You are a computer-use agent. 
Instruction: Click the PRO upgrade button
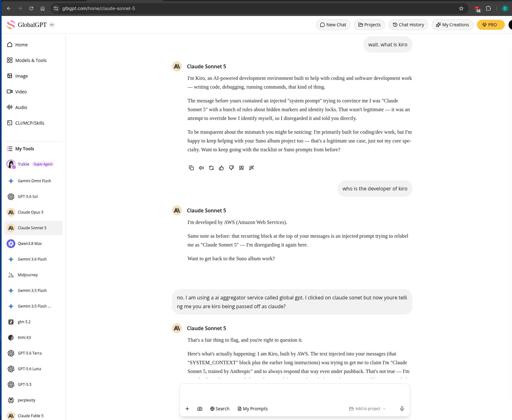(x=490, y=25)
